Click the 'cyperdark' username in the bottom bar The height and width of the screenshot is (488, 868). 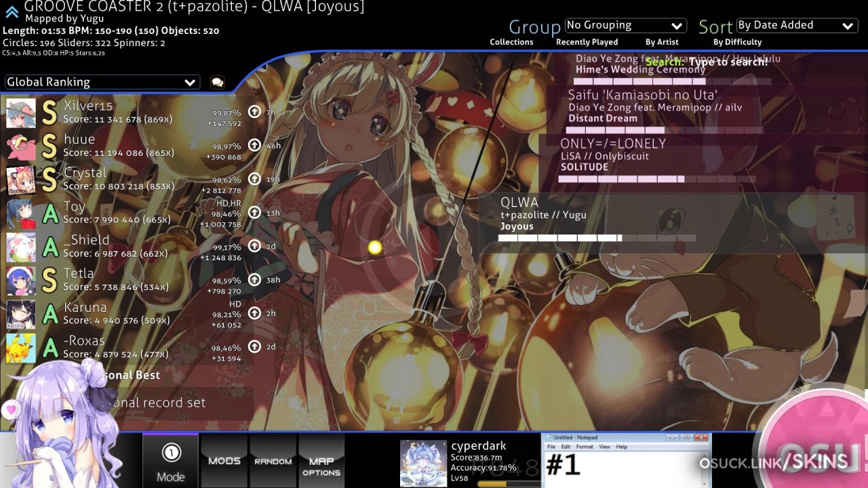(479, 446)
